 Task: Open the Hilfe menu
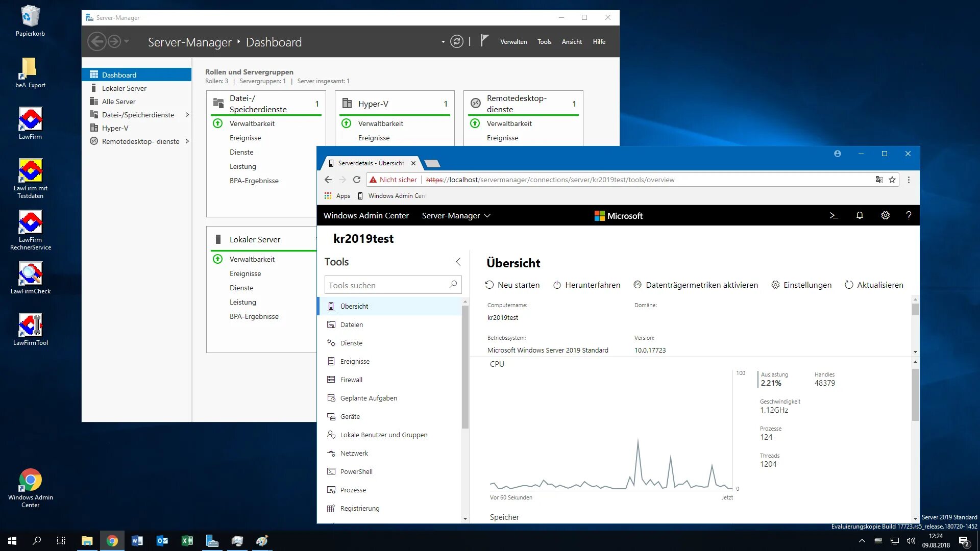(599, 42)
